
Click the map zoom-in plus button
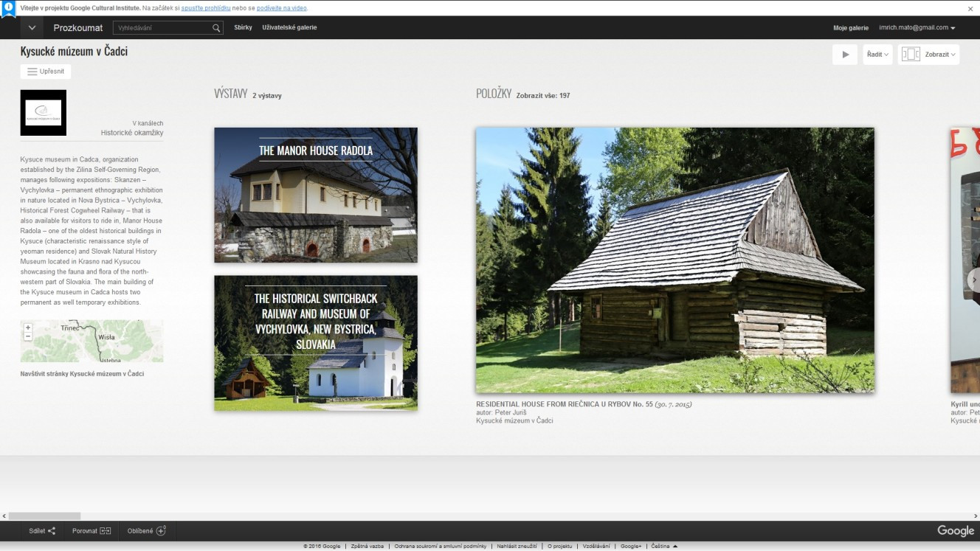28,328
